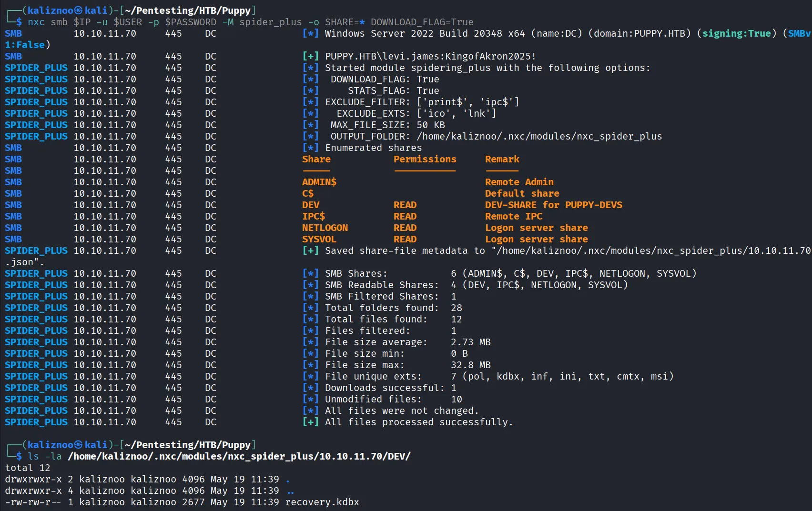Screen dimensions: 812x511
Task: Click the 'Remote IPC' remark text
Action: (x=514, y=216)
